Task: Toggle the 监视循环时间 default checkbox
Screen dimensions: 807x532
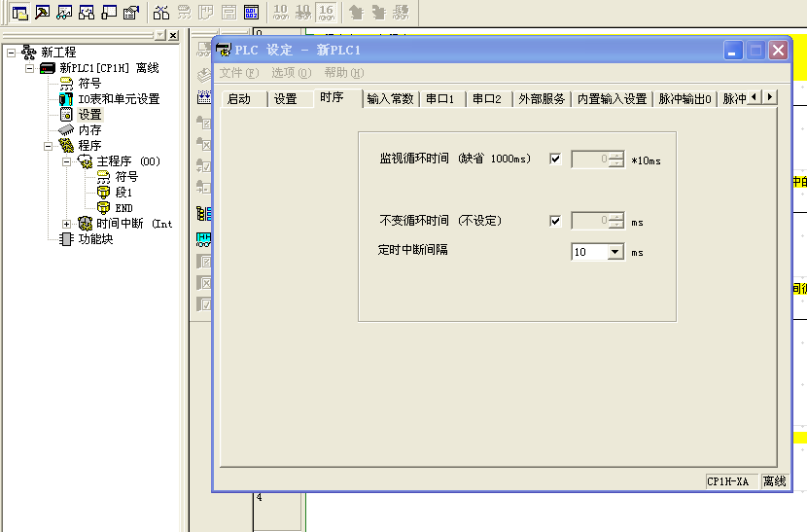Action: [x=555, y=160]
